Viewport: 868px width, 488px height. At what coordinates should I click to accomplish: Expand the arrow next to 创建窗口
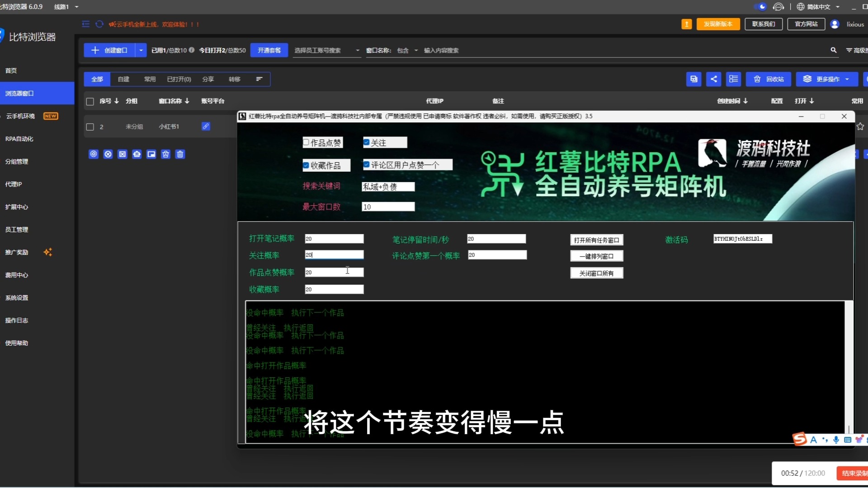141,50
